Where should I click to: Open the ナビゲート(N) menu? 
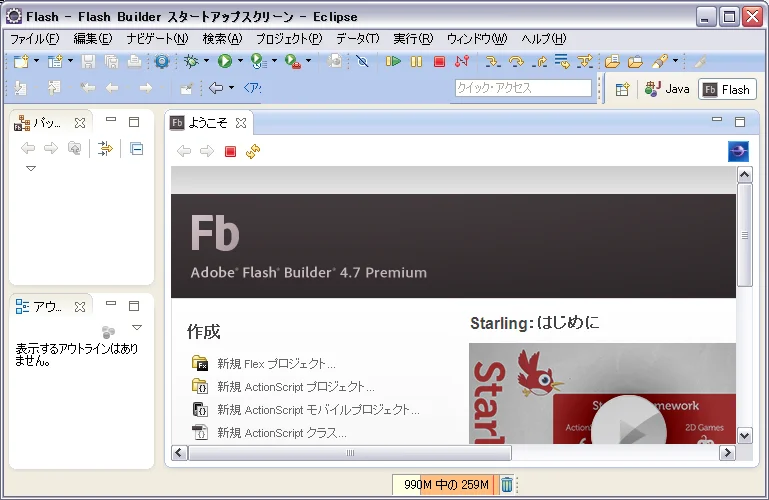(x=157, y=39)
